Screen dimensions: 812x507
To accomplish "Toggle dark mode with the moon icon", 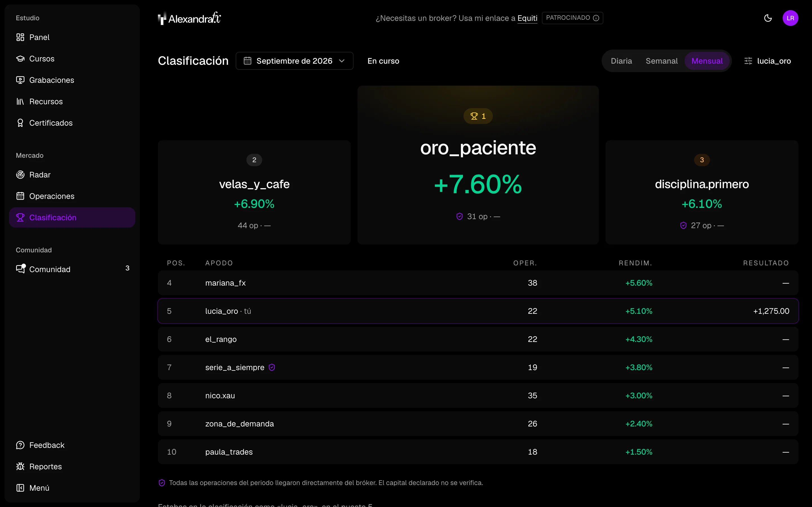I will (x=768, y=18).
